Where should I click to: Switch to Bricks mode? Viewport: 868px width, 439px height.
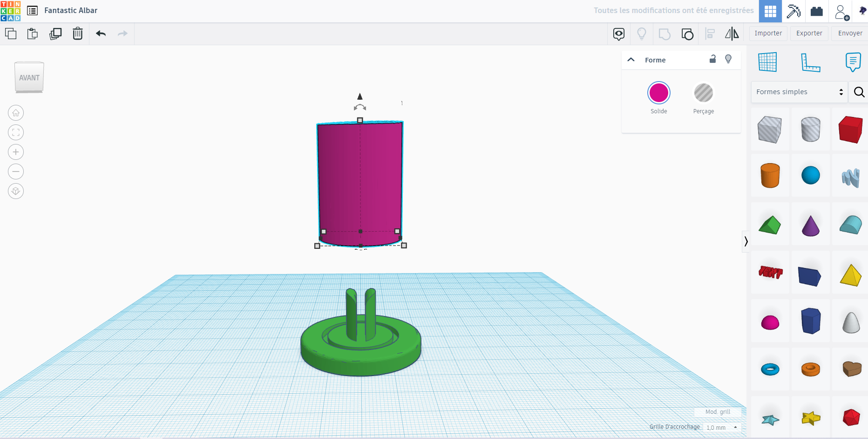817,11
